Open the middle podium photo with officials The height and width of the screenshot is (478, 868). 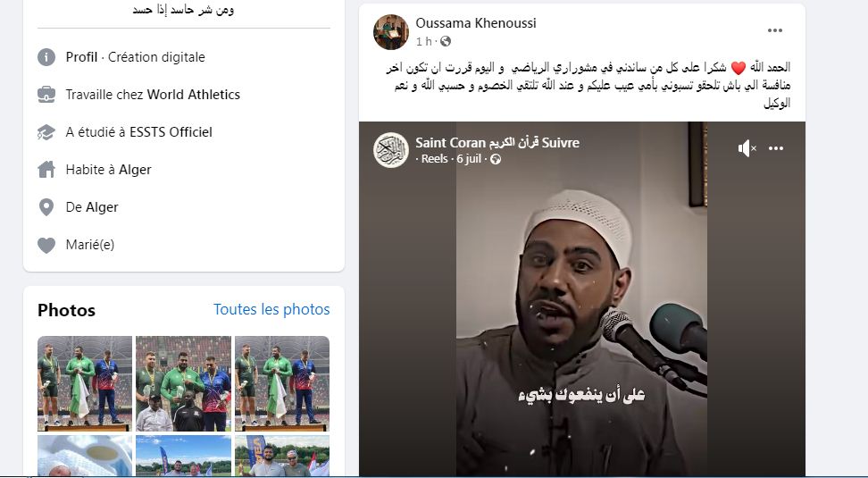pyautogui.click(x=183, y=383)
